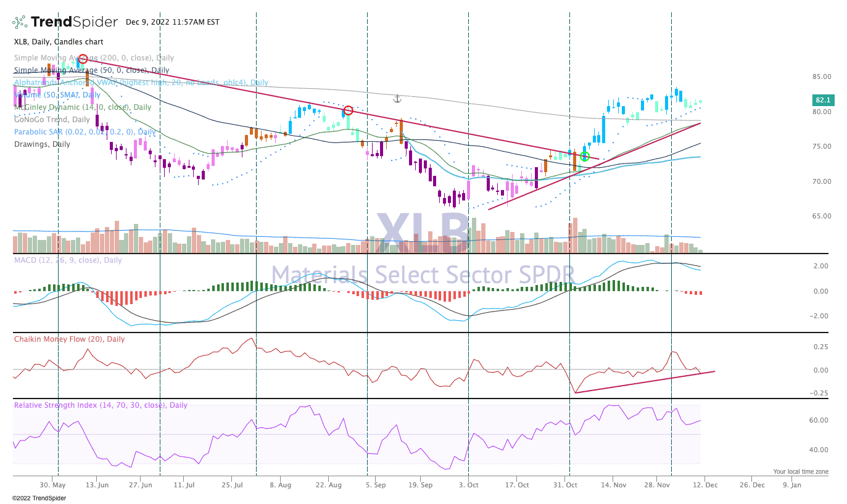Image resolution: width=847 pixels, height=504 pixels.
Task: Select the Alphatrends Anchored VWAP legend label
Action: tap(141, 83)
